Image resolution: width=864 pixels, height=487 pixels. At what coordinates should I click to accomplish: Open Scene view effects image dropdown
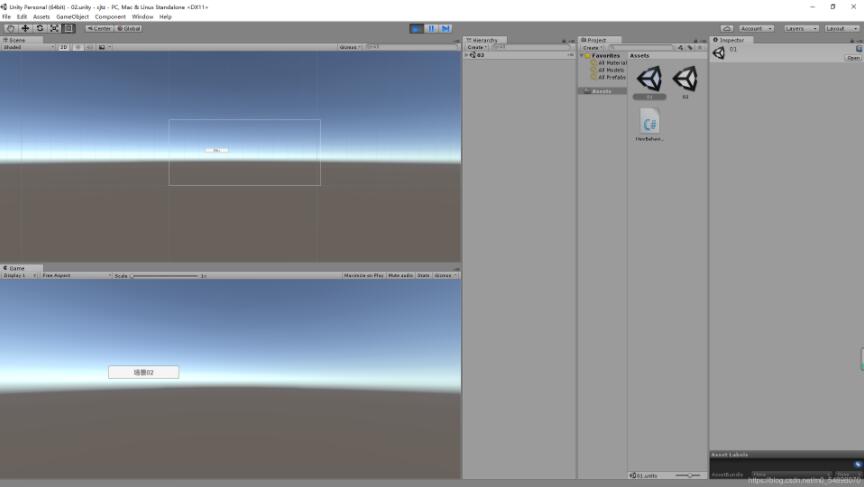click(104, 47)
